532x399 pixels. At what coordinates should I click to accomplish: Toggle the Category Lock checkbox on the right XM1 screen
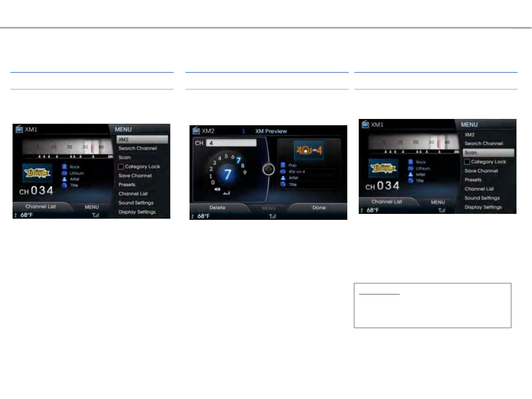pyautogui.click(x=467, y=162)
